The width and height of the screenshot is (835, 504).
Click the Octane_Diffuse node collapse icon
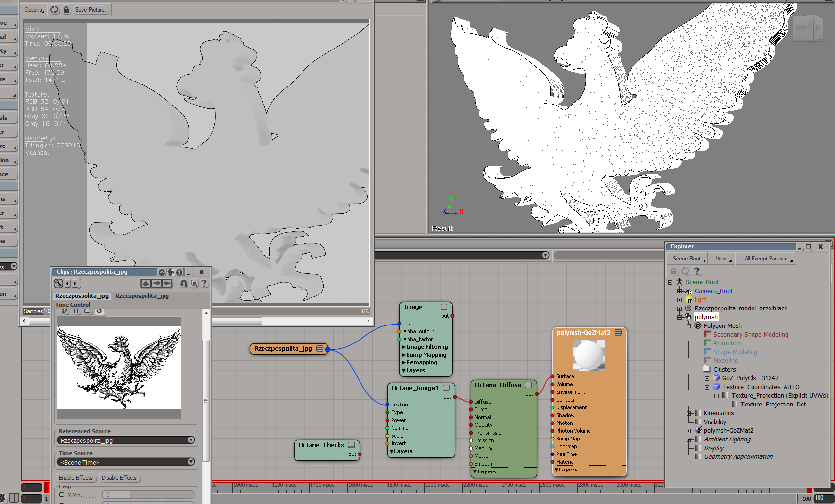point(528,385)
